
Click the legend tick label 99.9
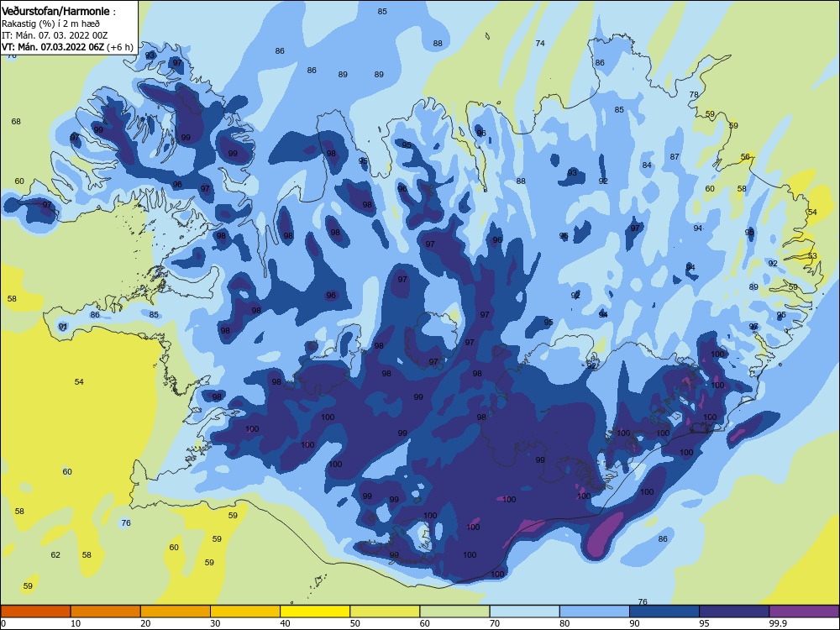point(778,623)
